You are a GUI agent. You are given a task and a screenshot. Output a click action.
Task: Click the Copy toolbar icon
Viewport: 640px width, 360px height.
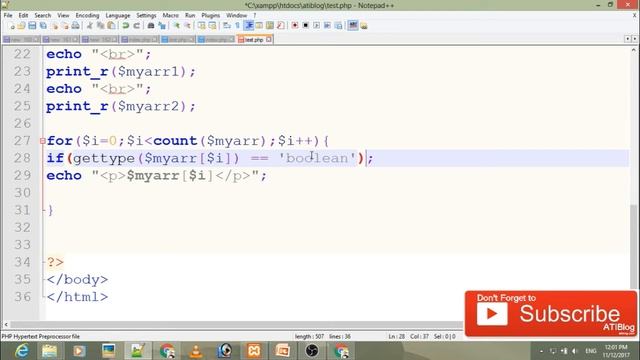(x=100, y=26)
